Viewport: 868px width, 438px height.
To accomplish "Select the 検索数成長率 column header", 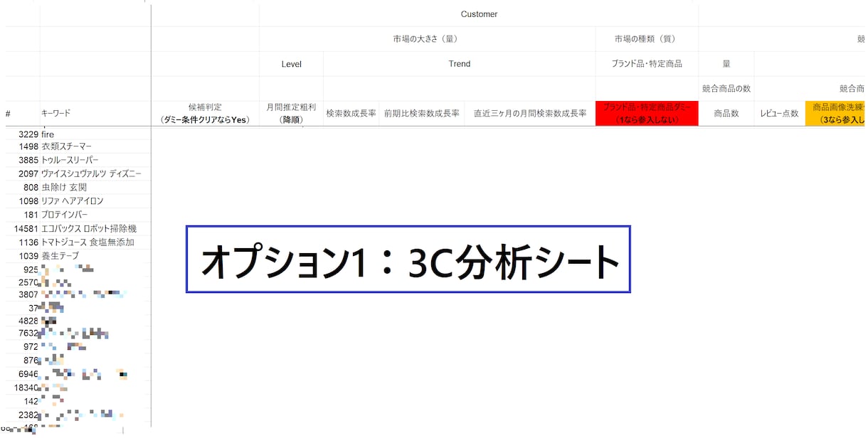I will pos(351,114).
